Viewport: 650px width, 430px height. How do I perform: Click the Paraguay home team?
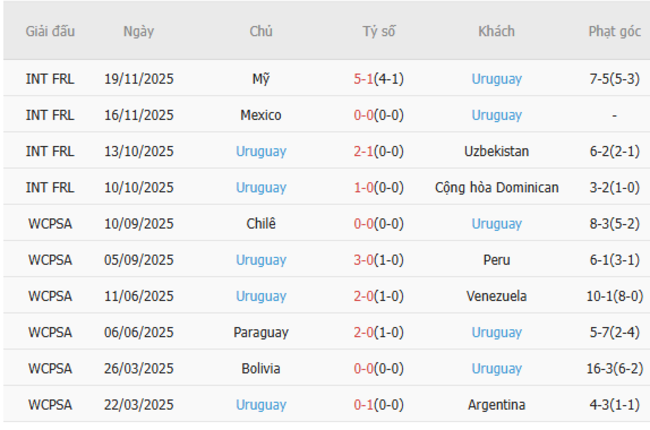pos(261,332)
